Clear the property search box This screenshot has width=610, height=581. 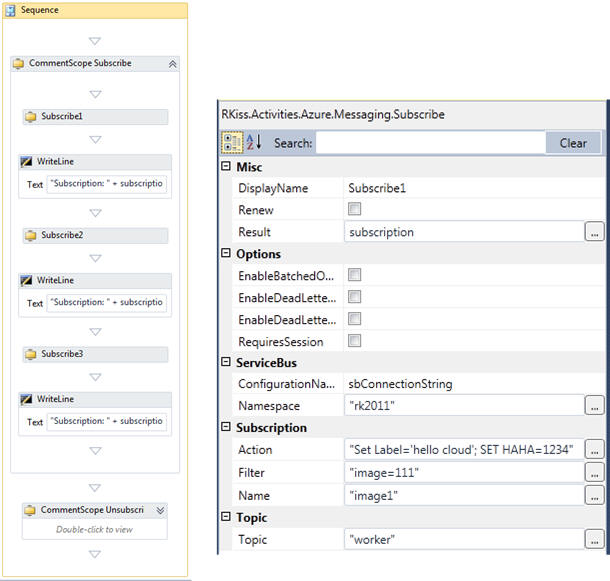click(573, 143)
